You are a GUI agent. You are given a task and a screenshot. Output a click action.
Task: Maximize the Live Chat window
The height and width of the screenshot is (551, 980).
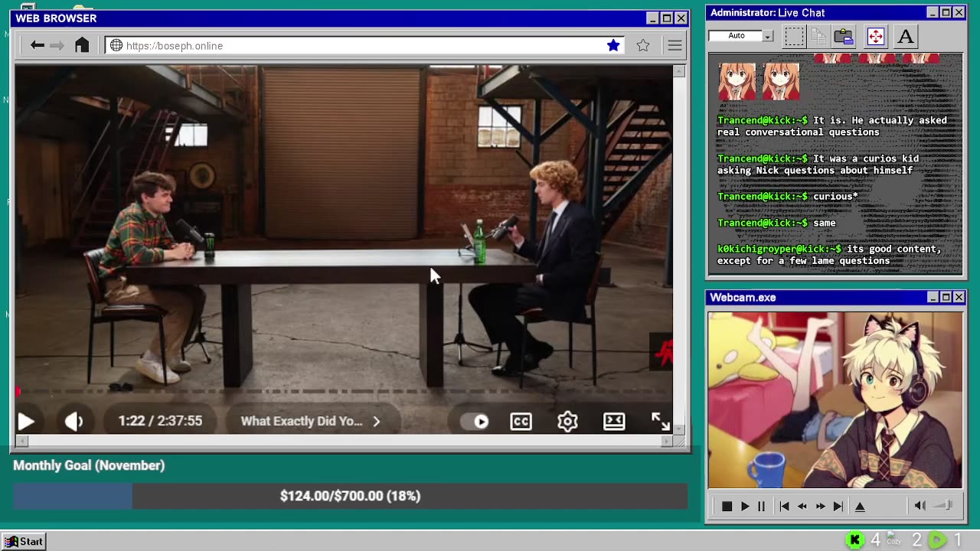(946, 12)
